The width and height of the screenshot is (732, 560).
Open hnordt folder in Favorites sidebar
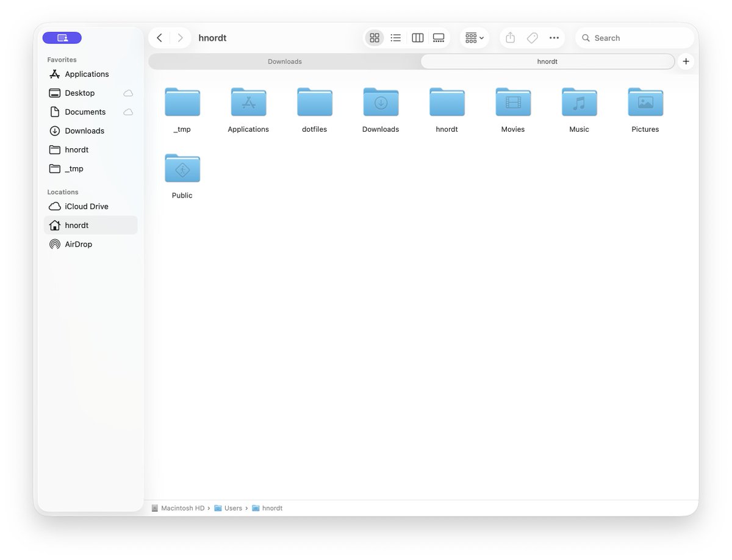tap(90, 149)
